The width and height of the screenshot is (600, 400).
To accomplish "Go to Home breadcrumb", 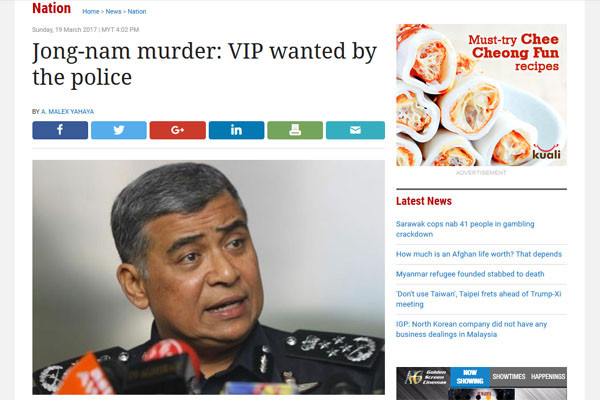I will 91,11.
